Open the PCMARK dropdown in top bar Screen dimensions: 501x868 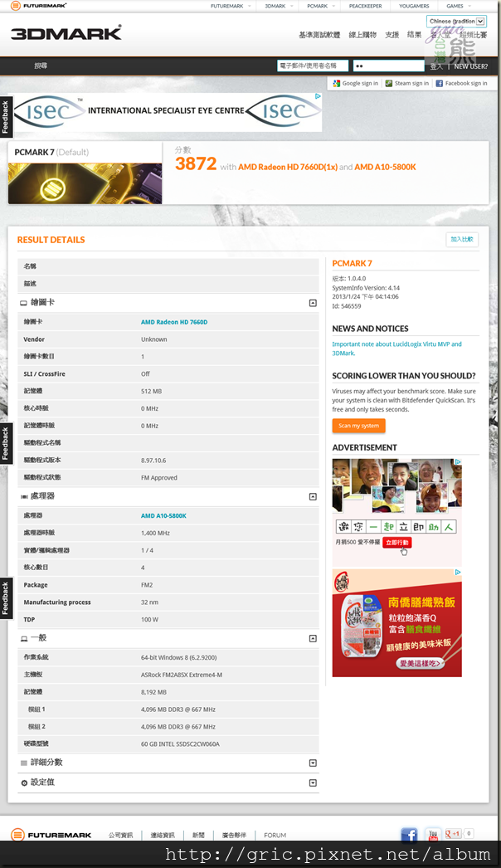click(x=321, y=6)
